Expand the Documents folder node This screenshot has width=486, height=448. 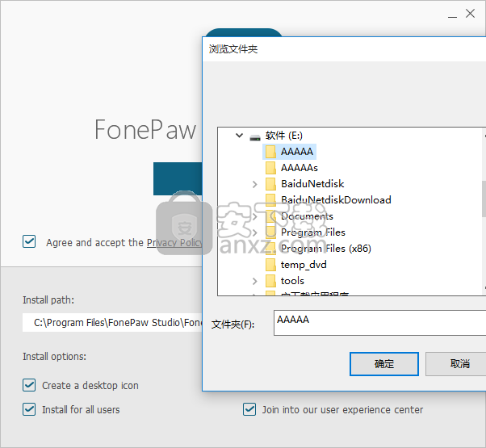pos(255,216)
